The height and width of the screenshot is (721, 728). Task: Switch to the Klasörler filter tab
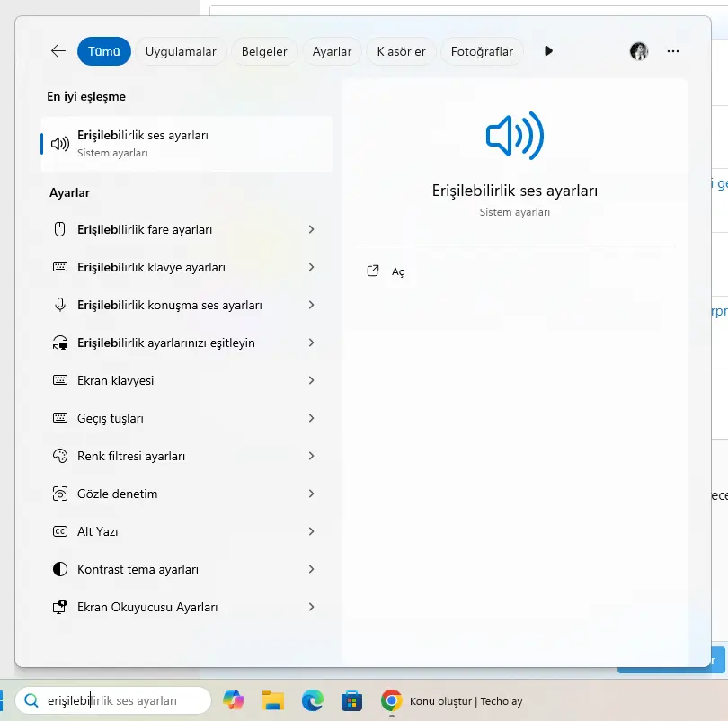click(x=401, y=51)
